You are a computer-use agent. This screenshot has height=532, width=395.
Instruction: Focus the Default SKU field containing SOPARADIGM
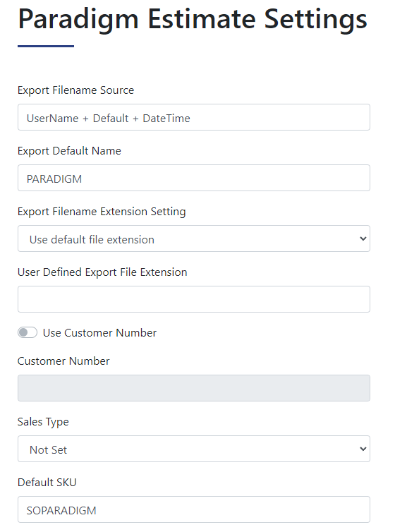pos(194,509)
